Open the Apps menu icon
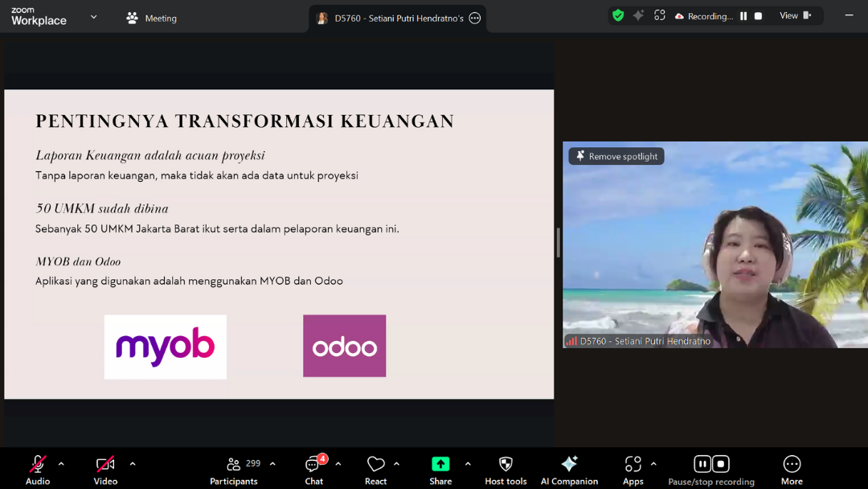The height and width of the screenshot is (489, 868). (x=633, y=464)
